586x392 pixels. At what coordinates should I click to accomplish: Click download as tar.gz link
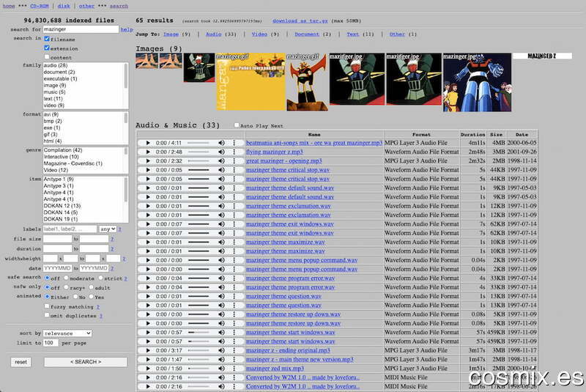click(x=300, y=21)
